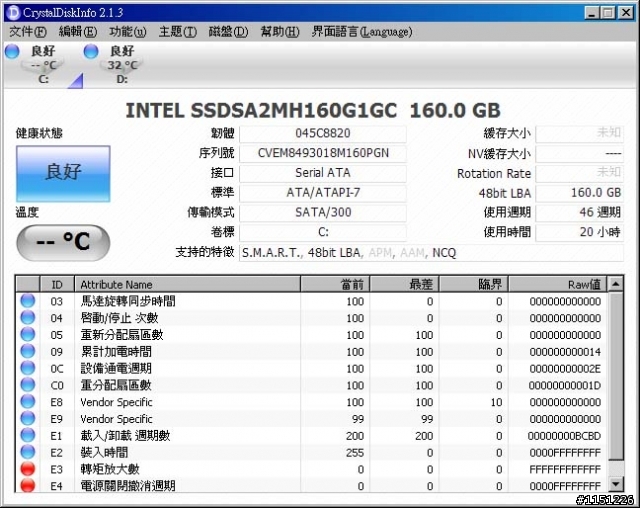The image size is (640, 508).
Task: Click the power-on count field 46 週期
Action: pyautogui.click(x=580, y=213)
